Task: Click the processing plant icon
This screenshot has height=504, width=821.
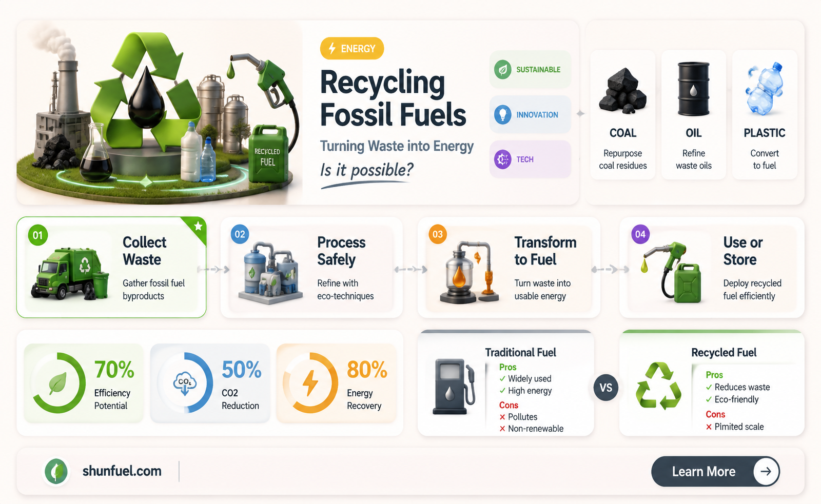Action: 270,273
